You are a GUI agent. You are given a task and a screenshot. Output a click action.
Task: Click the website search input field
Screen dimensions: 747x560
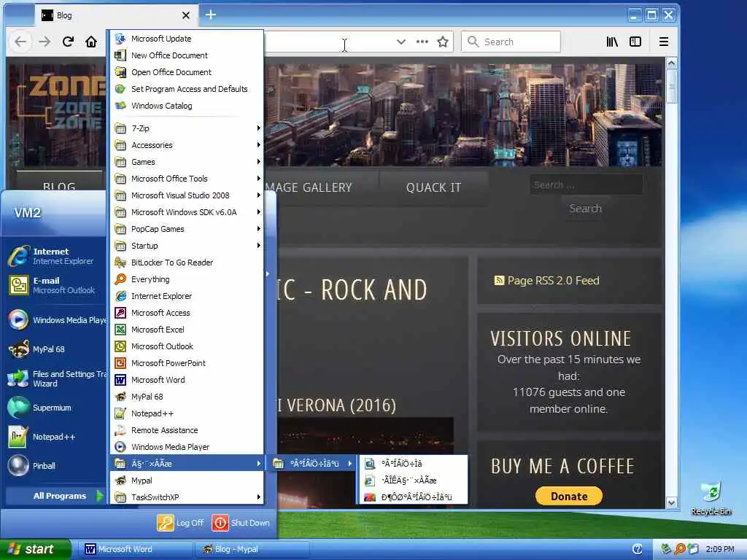click(x=586, y=184)
